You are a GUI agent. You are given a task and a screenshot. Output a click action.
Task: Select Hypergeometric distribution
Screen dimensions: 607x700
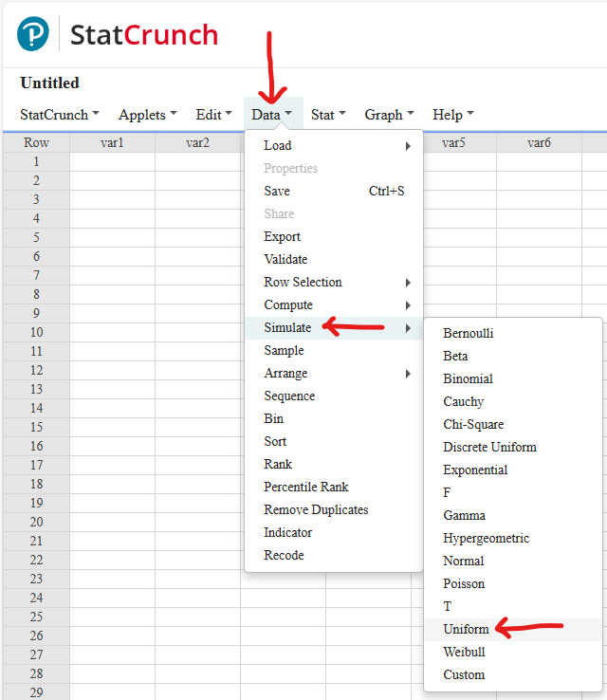(513, 539)
